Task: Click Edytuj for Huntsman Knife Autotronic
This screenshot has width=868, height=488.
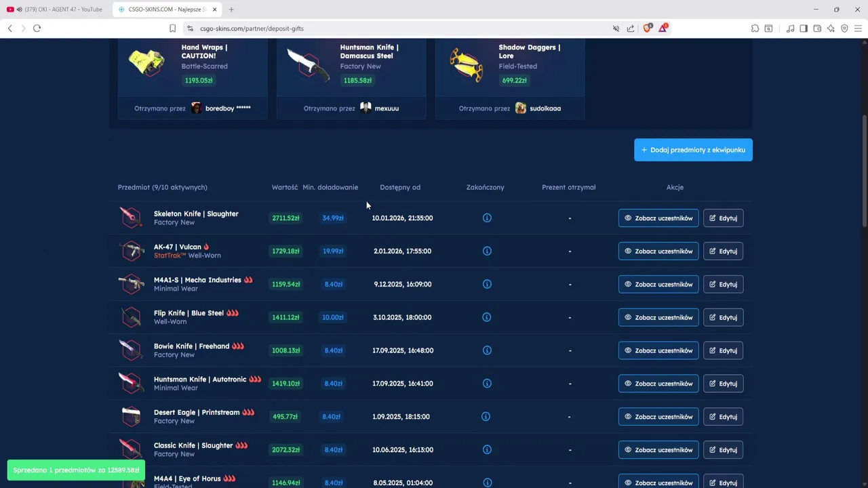Action: click(x=724, y=384)
